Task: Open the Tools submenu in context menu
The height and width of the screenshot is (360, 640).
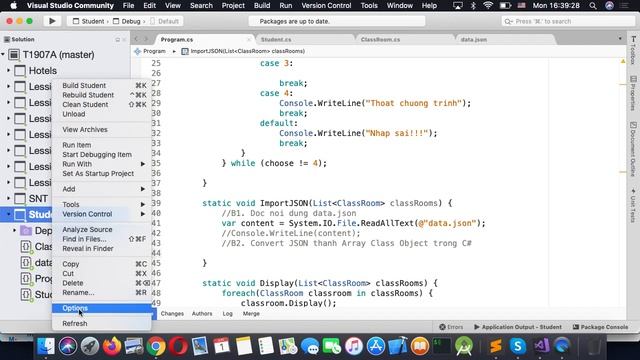Action: (102, 204)
